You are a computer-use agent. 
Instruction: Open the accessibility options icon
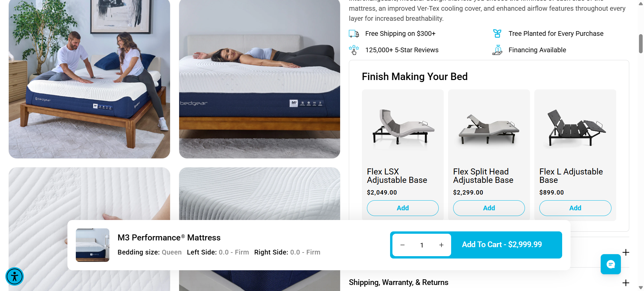tap(14, 276)
